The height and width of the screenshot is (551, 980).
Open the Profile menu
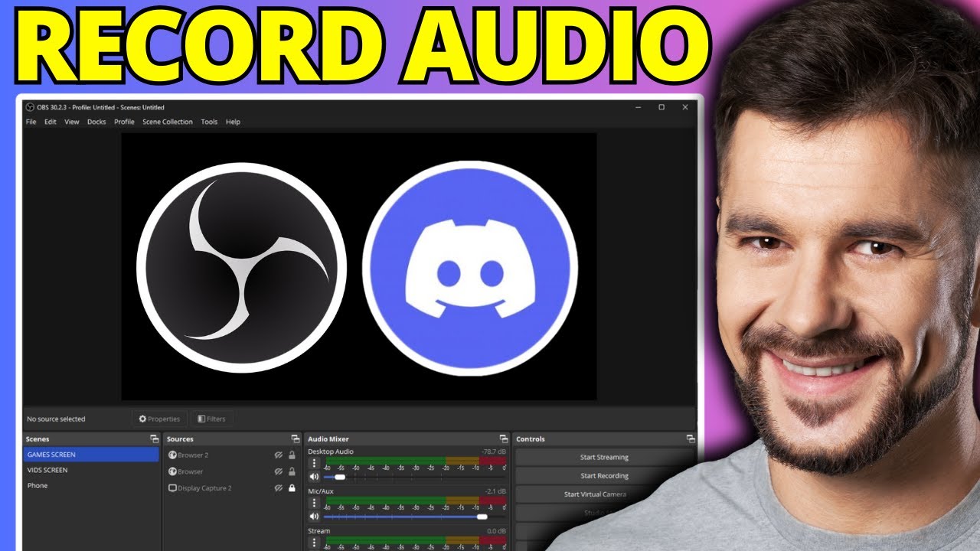124,122
